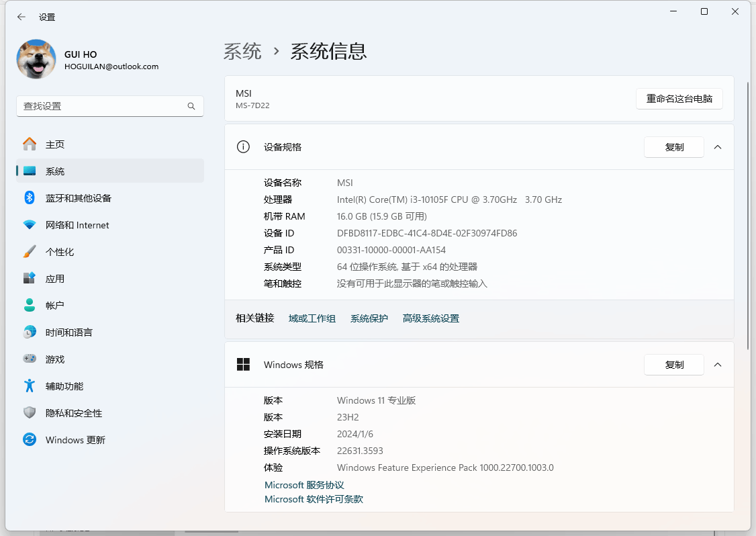This screenshot has width=756, height=536.
Task: Open the 域或工作组 link
Action: pyautogui.click(x=312, y=318)
